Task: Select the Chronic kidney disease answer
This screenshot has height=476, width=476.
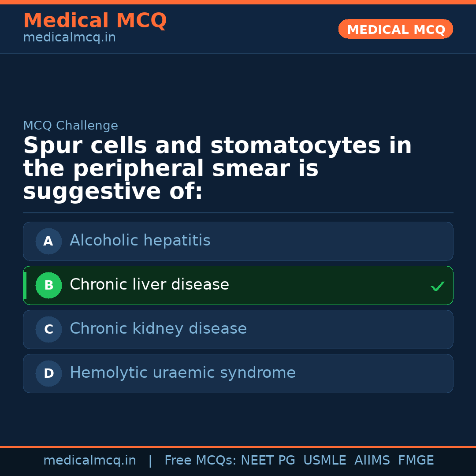Action: click(158, 329)
